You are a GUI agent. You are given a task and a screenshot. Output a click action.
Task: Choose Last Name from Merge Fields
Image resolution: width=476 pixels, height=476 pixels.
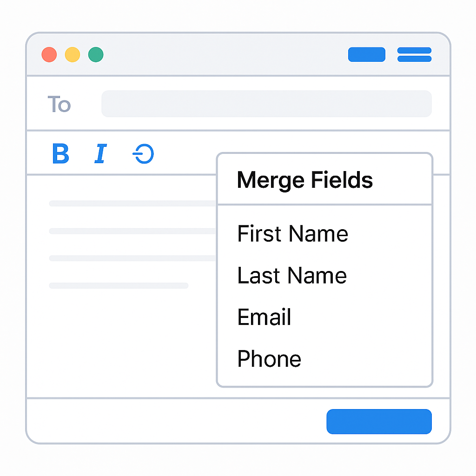pos(292,275)
